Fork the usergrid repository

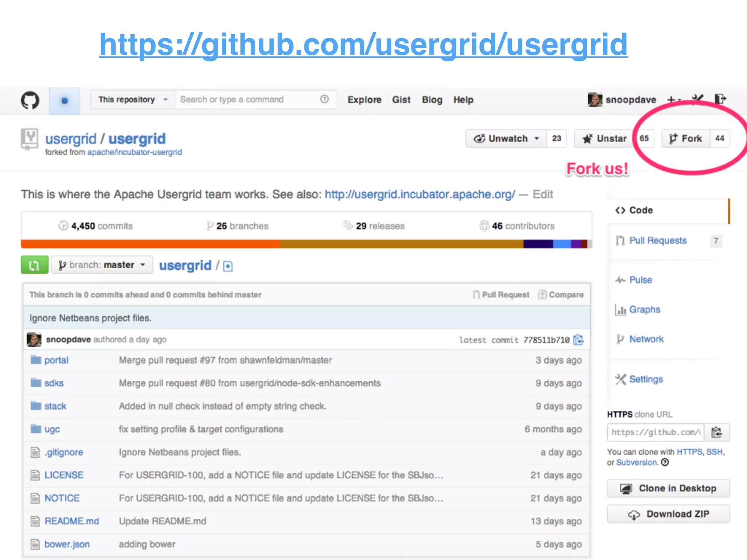[x=686, y=139]
